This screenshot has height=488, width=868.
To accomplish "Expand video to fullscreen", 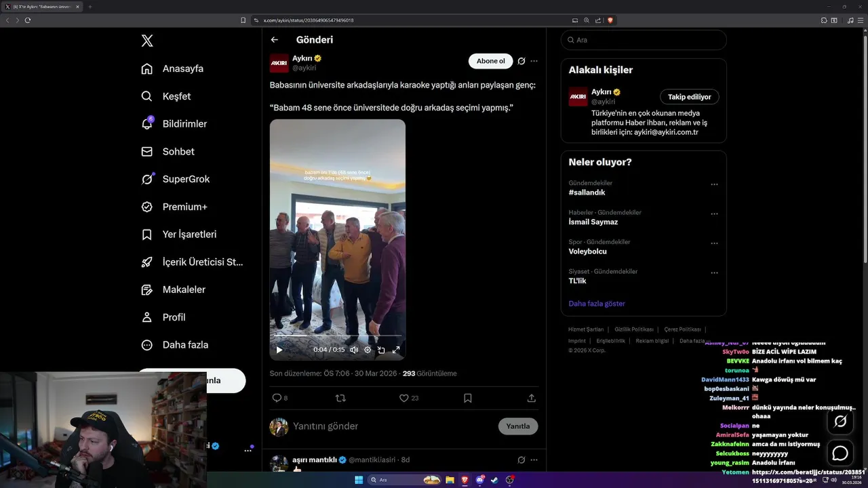I will pyautogui.click(x=396, y=350).
